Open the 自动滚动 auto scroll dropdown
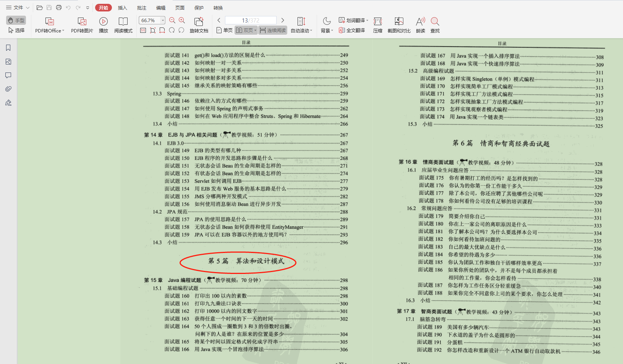 301,26
